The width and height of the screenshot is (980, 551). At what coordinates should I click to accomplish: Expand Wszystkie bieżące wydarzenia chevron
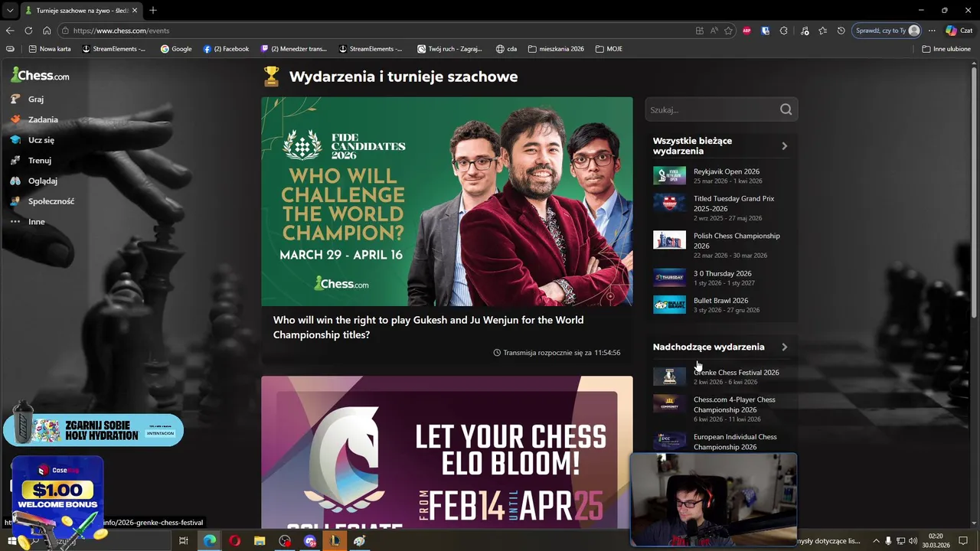point(784,146)
